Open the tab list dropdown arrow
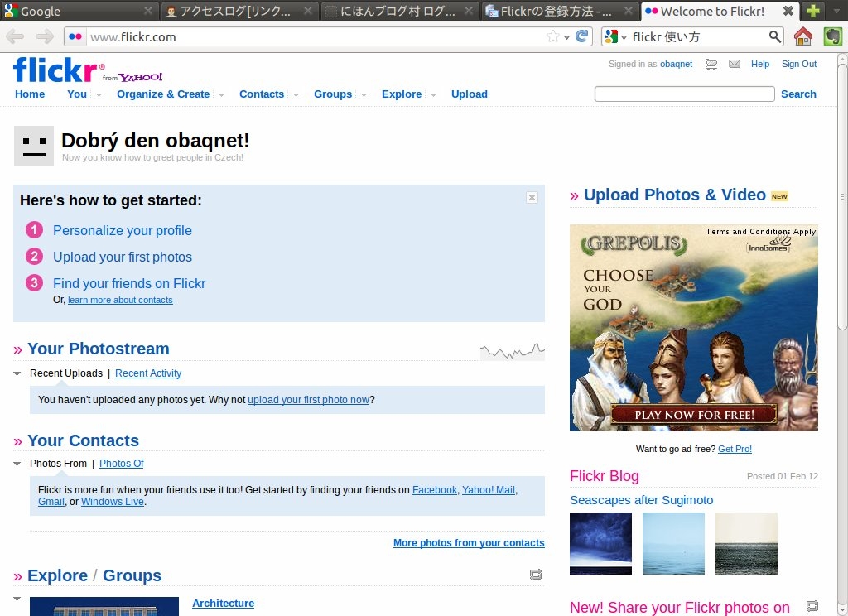 [x=836, y=11]
